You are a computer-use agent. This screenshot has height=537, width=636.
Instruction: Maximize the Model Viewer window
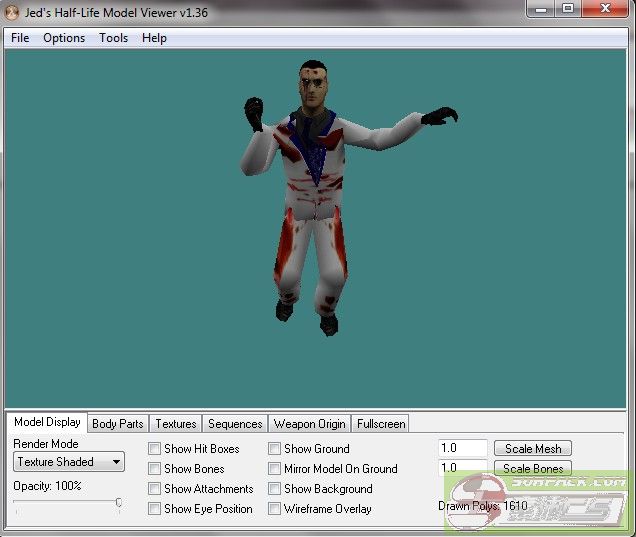(568, 9)
